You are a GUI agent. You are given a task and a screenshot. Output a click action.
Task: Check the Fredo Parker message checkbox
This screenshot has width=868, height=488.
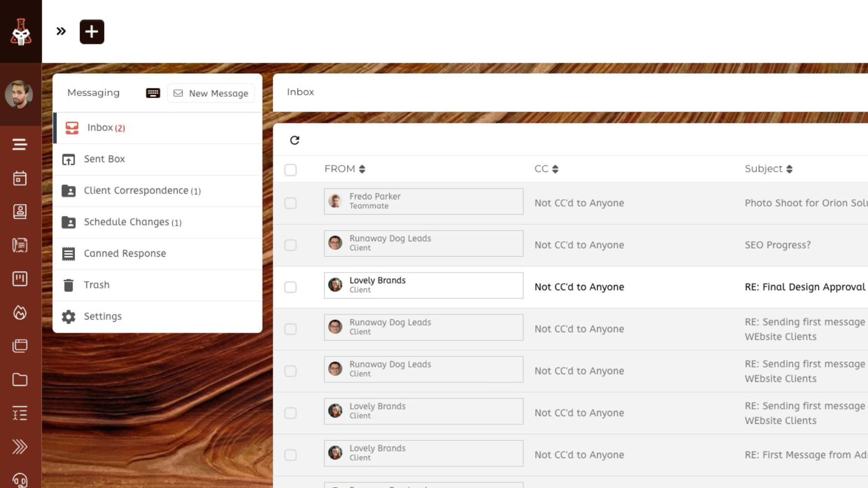(290, 203)
